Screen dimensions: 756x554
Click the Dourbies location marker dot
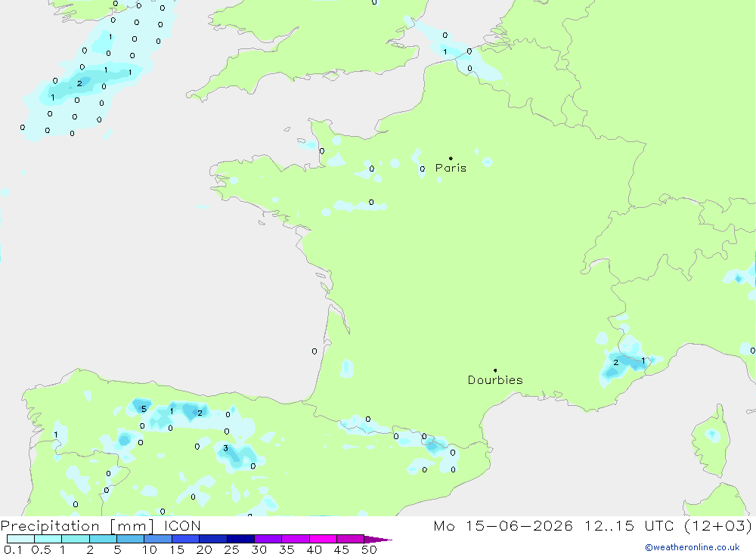pos(495,370)
